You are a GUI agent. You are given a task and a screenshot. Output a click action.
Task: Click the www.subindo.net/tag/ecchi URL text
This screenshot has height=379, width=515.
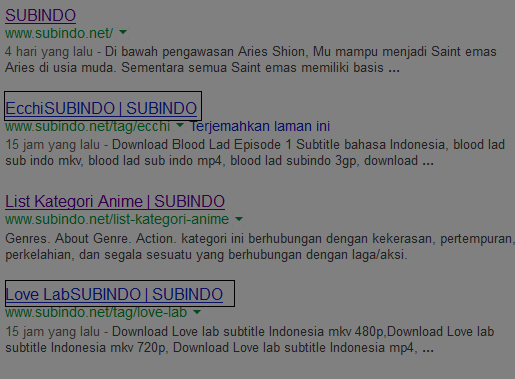(88, 126)
